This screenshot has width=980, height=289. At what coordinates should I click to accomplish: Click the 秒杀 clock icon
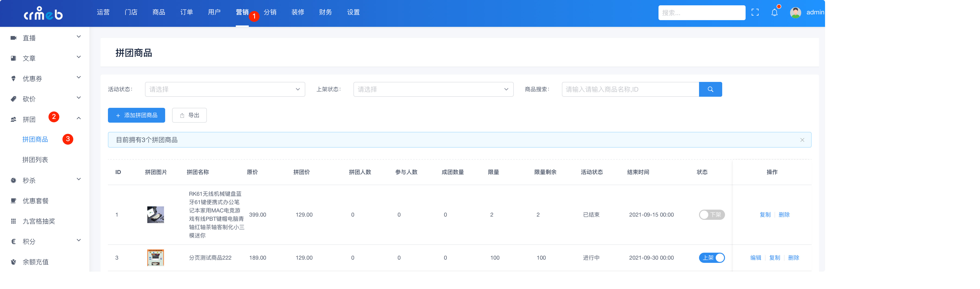[x=13, y=180]
